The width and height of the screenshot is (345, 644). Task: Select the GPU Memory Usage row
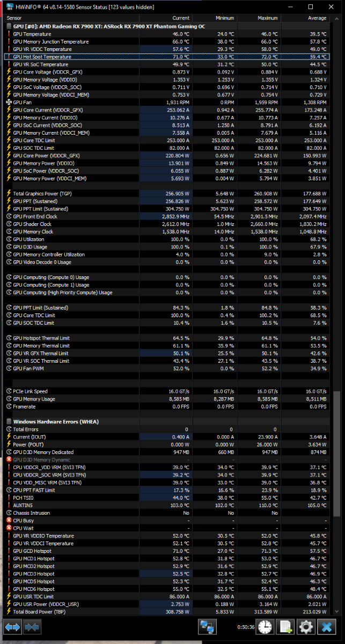(x=168, y=399)
